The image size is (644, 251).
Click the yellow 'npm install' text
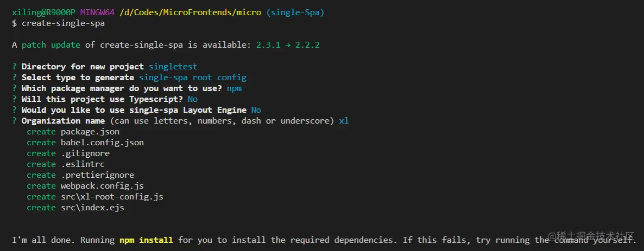pyautogui.click(x=146, y=240)
